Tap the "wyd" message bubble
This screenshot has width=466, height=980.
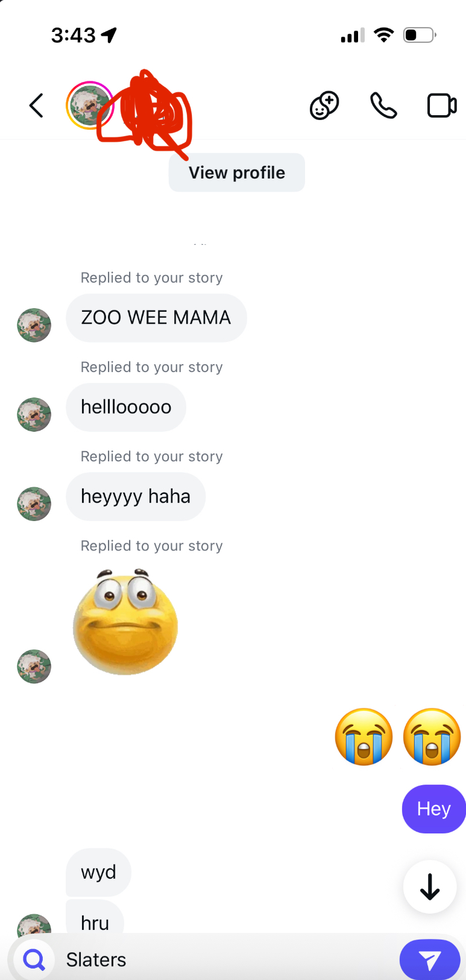98,872
